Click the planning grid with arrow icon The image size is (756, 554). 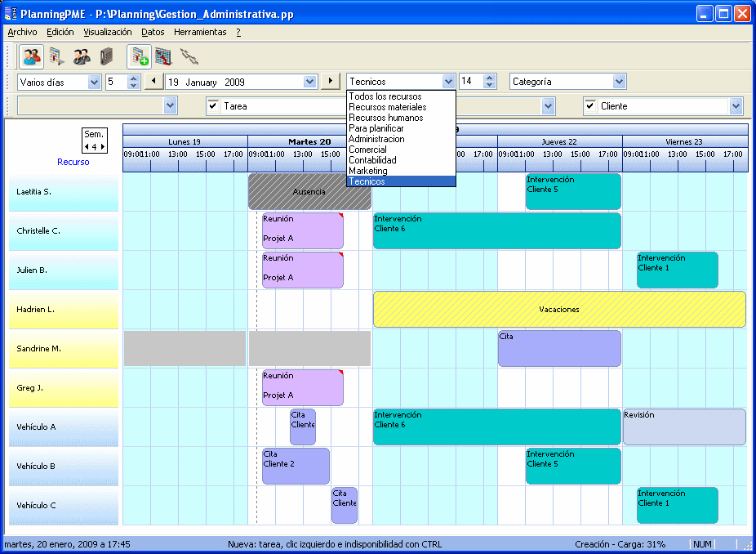pos(57,56)
